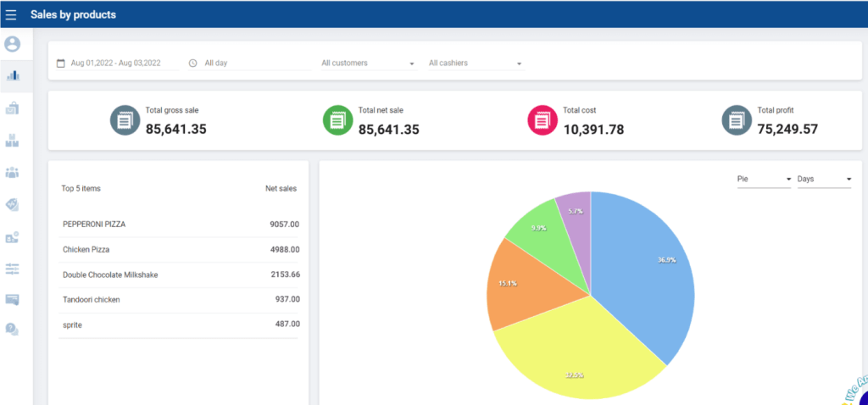Expand the All cashiers dropdown
The width and height of the screenshot is (868, 405).
click(x=476, y=63)
